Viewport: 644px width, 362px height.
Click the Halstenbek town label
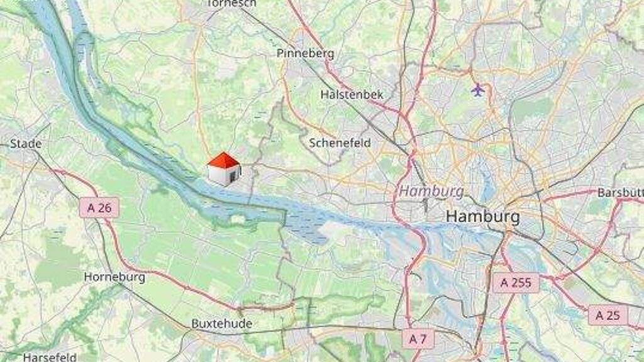click(352, 95)
